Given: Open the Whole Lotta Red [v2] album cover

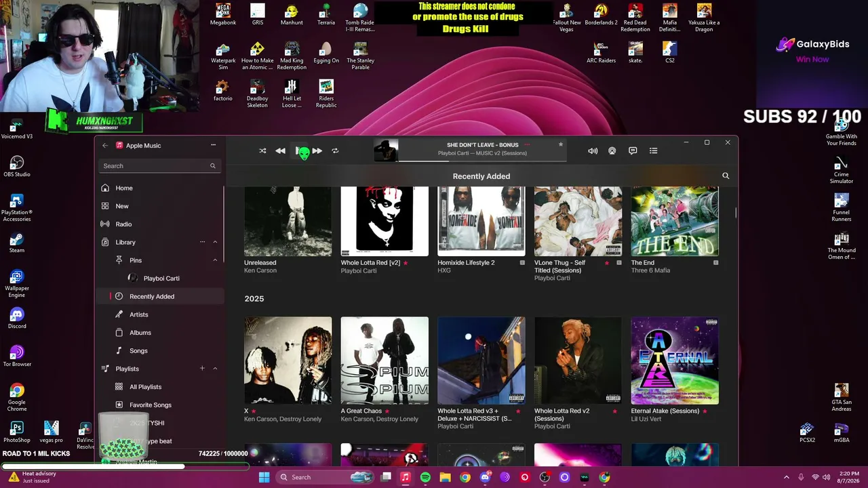Looking at the screenshot, I should pyautogui.click(x=384, y=221).
